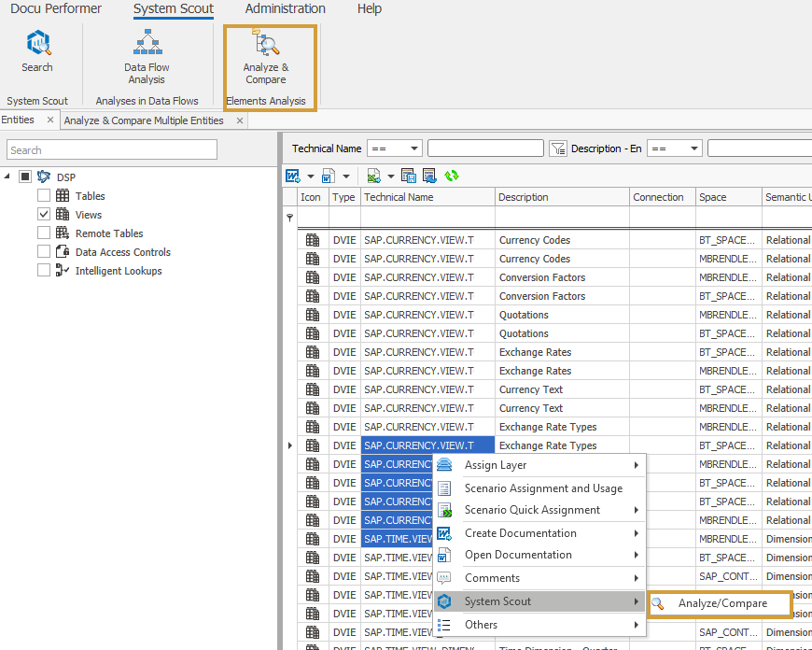Click the Technical Name filter funnel icon
Screen dimensions: 812x650
coord(558,148)
